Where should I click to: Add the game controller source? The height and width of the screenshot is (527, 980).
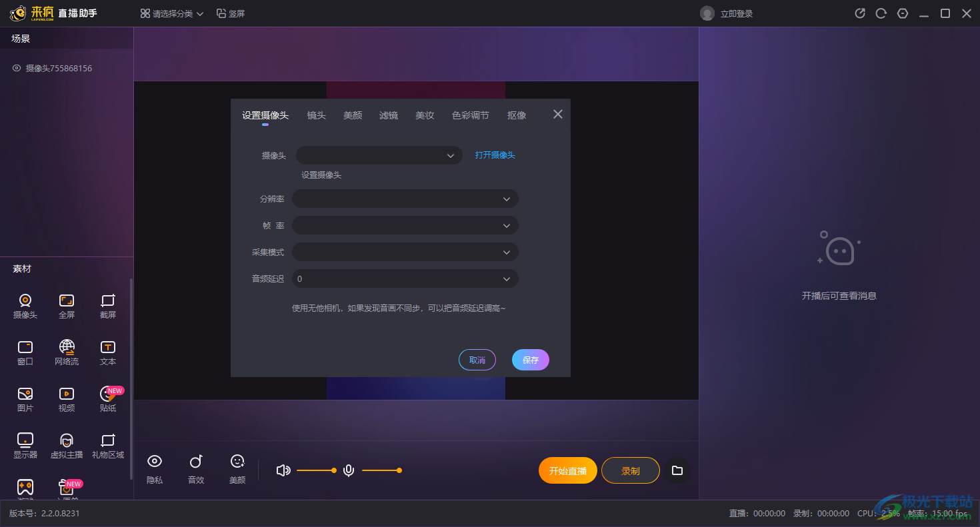(x=25, y=488)
